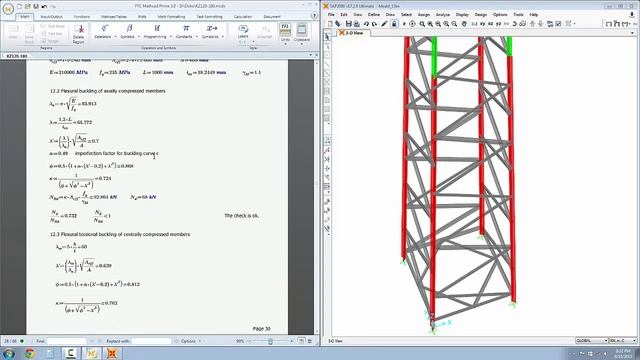Set SAP2000 view to xz plane
The width and height of the screenshot is (640, 360).
[491, 24]
